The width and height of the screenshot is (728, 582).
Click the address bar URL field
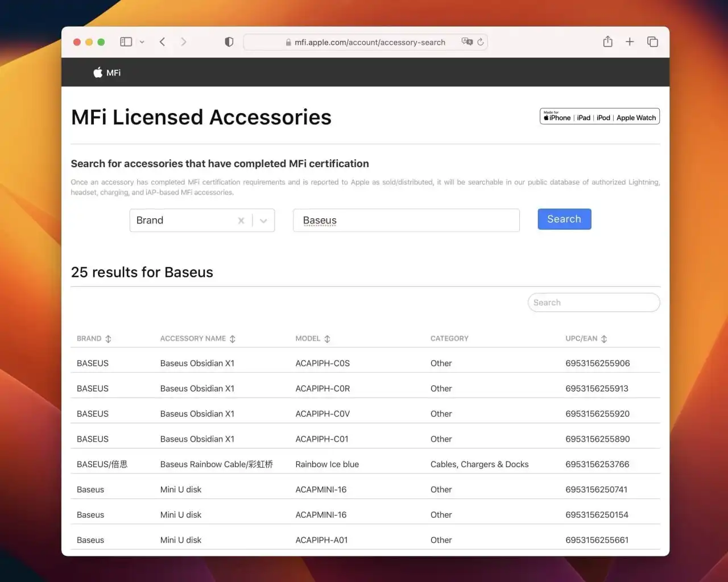pyautogui.click(x=365, y=42)
